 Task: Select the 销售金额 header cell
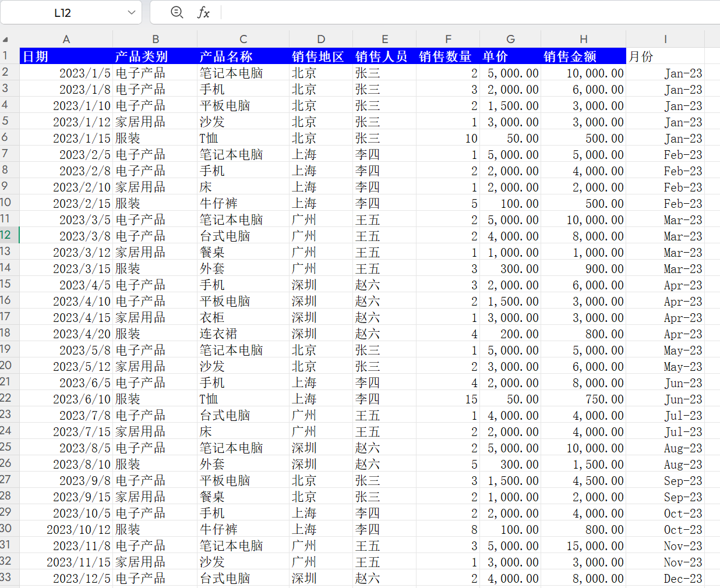pos(583,56)
